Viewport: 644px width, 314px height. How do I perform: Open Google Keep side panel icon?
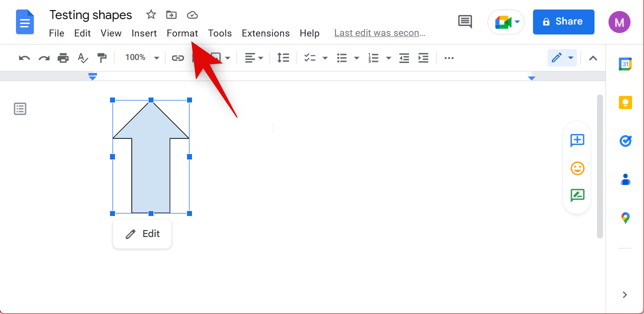click(625, 102)
